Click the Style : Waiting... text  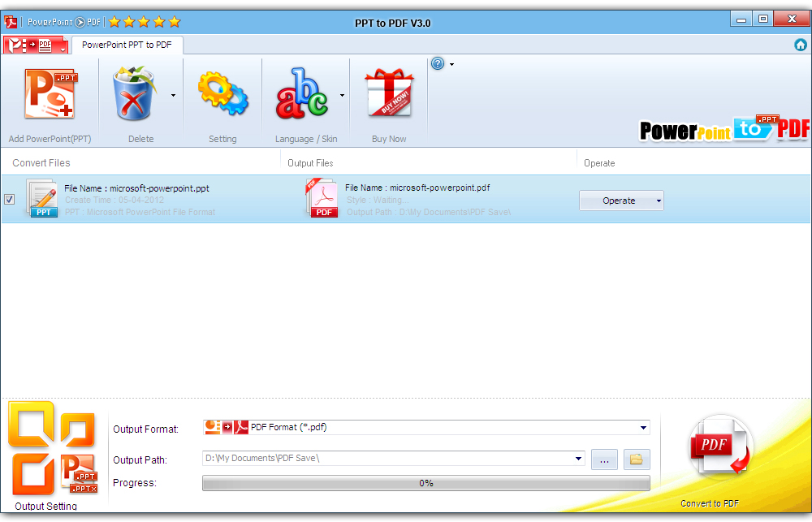(378, 200)
